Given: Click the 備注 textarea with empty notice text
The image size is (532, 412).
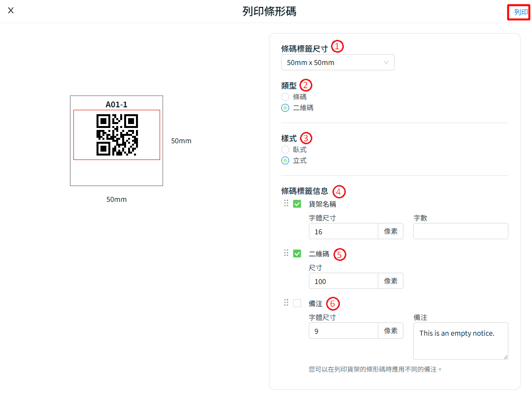Looking at the screenshot, I should pyautogui.click(x=460, y=341).
